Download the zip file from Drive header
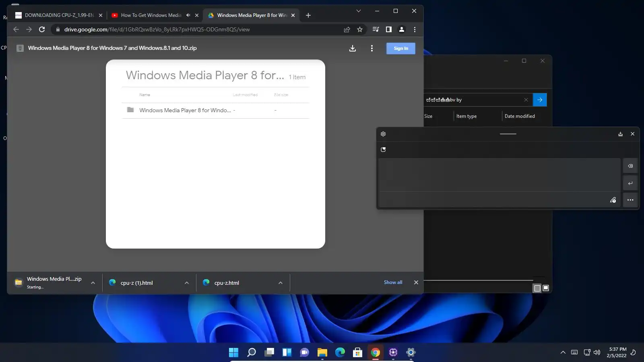644x362 pixels. [x=353, y=48]
